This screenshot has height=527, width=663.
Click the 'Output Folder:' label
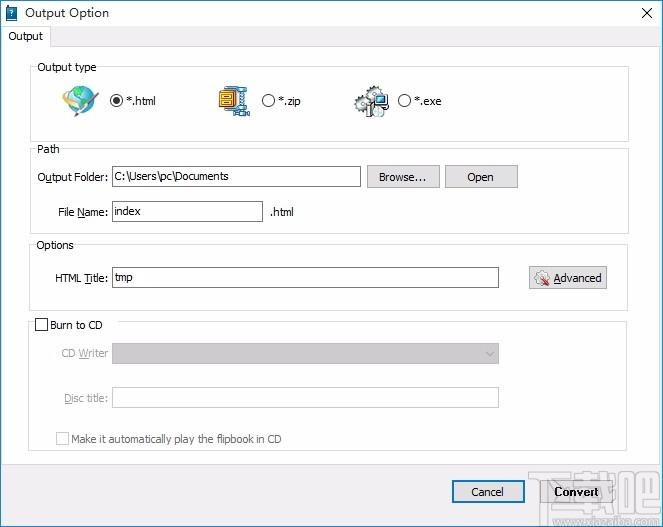(x=73, y=177)
